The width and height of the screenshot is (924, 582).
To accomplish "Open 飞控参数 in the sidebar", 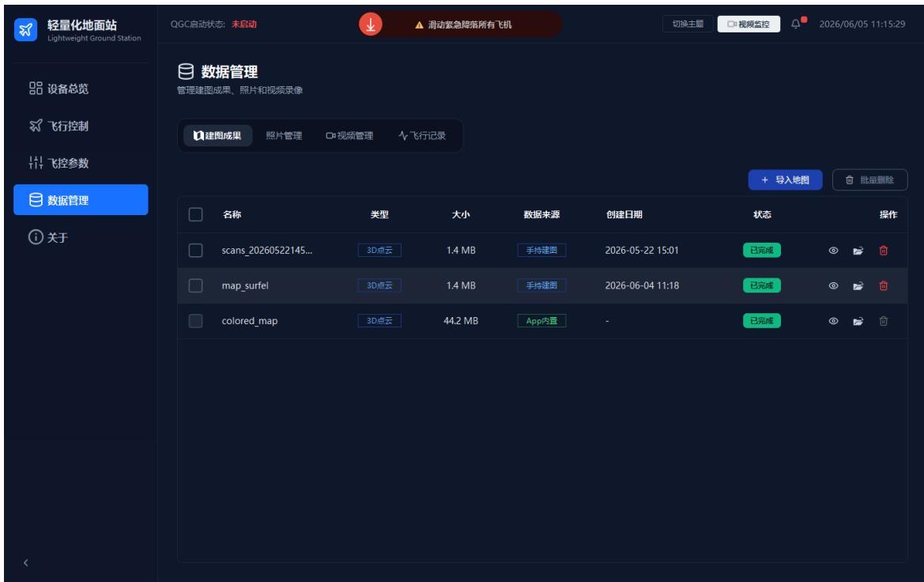I will click(x=81, y=163).
